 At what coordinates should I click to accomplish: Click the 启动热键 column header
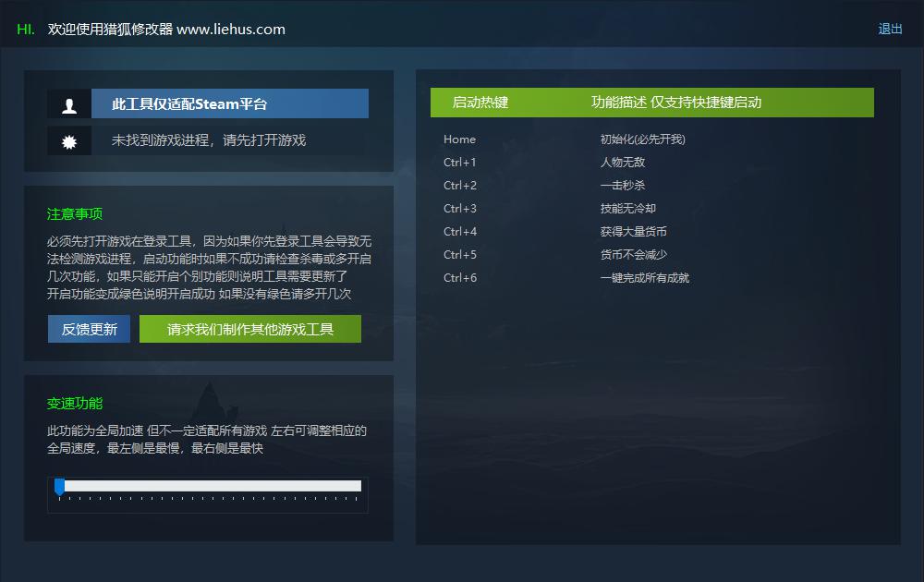(480, 103)
